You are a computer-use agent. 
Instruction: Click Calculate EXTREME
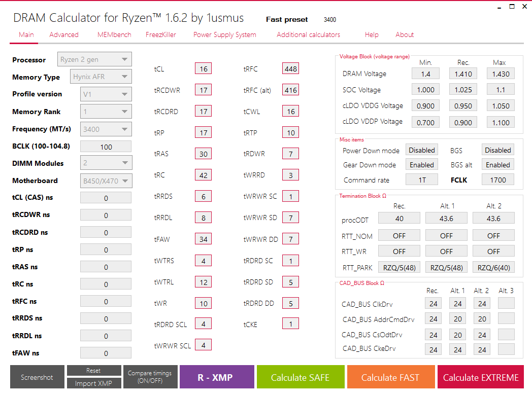tap(481, 377)
